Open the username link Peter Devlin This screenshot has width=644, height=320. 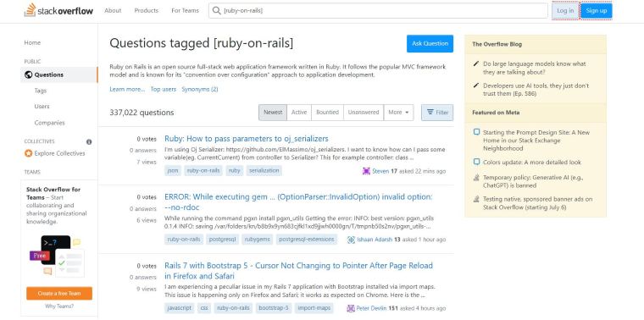[372, 308]
